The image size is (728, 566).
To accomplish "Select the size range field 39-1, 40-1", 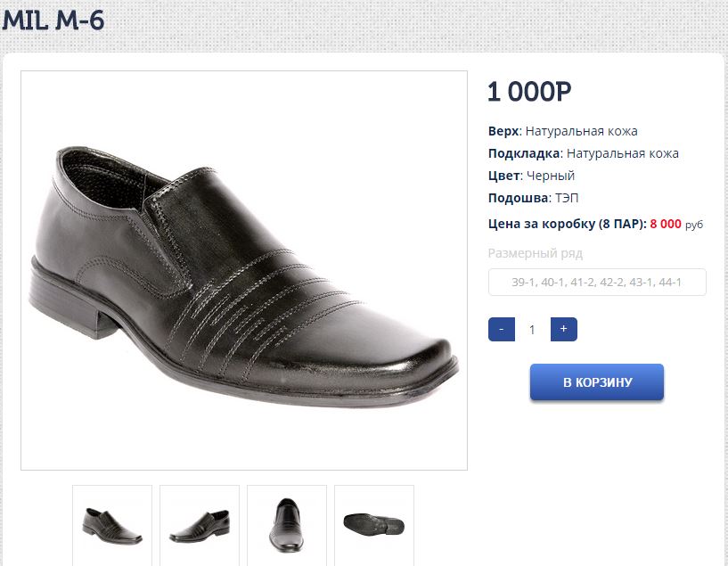I will [x=597, y=283].
